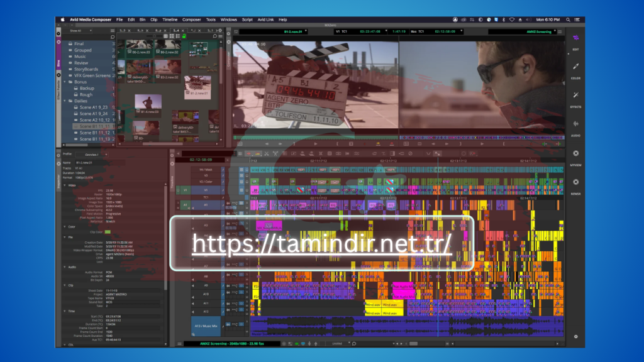Toggle the A1 source track selector
The image size is (644, 362).
tap(185, 204)
